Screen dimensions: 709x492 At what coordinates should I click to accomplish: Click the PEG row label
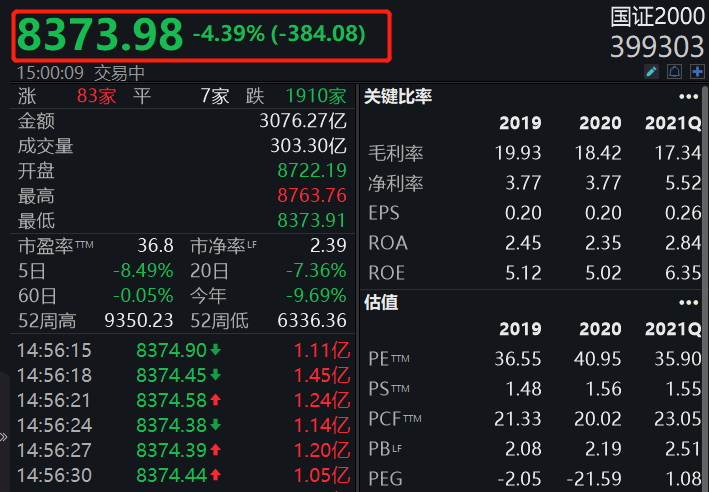point(385,478)
